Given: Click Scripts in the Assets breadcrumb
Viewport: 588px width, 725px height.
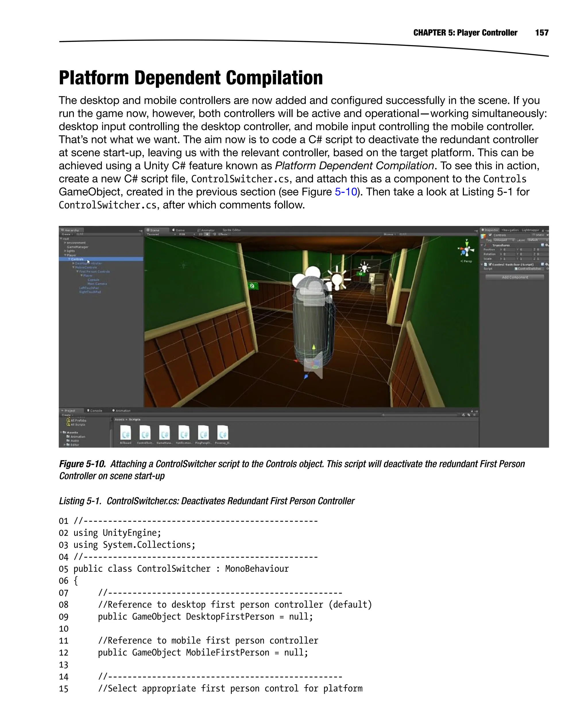Looking at the screenshot, I should coord(135,420).
